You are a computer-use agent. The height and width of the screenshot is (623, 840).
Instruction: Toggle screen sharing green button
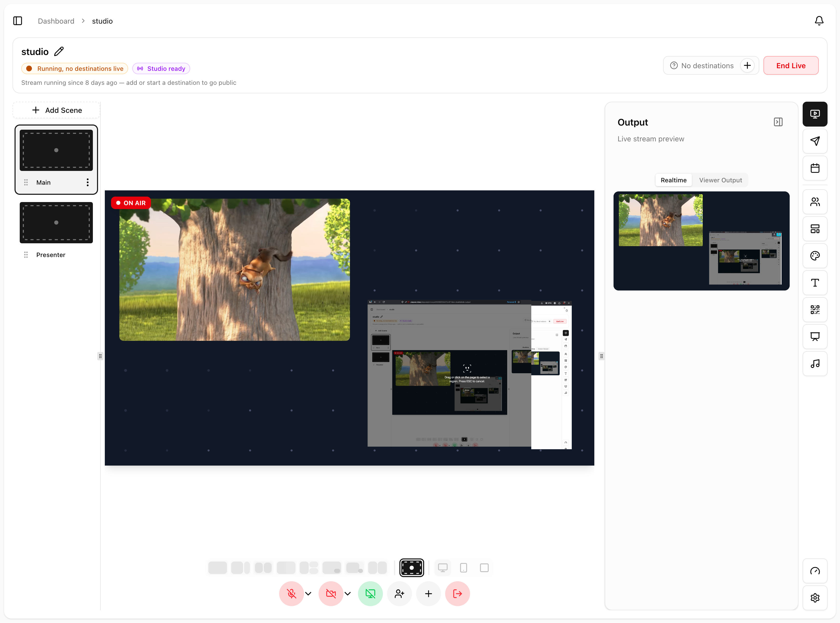pos(370,594)
